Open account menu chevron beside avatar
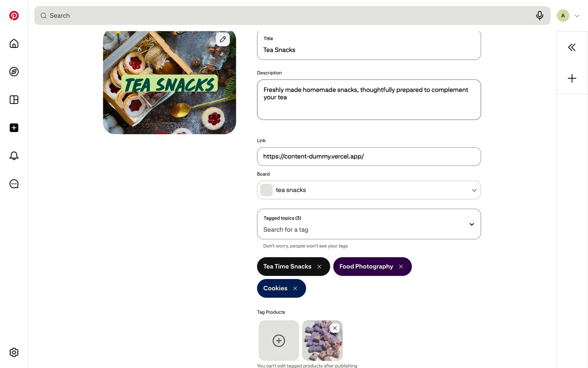The image size is (588, 368). point(577,16)
